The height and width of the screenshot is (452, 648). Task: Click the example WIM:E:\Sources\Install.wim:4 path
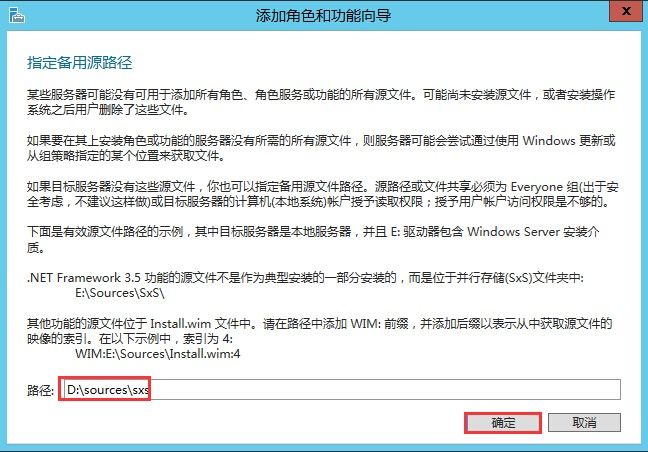click(157, 354)
